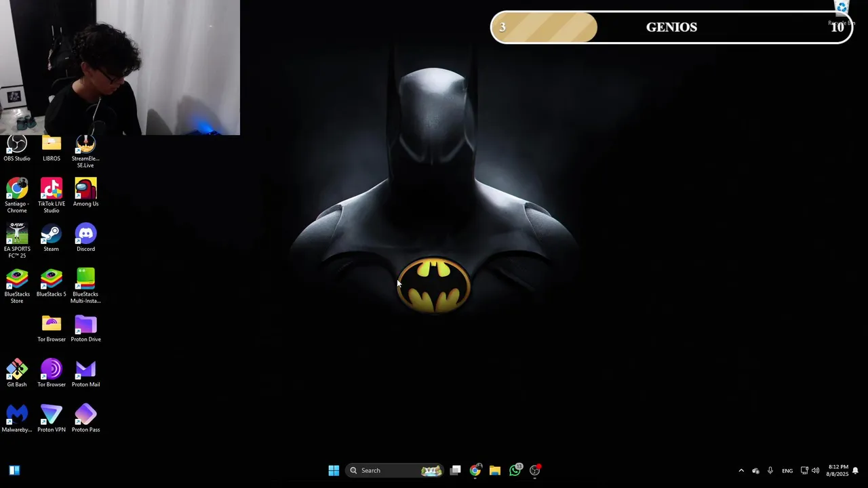Image resolution: width=868 pixels, height=488 pixels.
Task: Open the LIBROS folder
Action: pyautogui.click(x=52, y=148)
